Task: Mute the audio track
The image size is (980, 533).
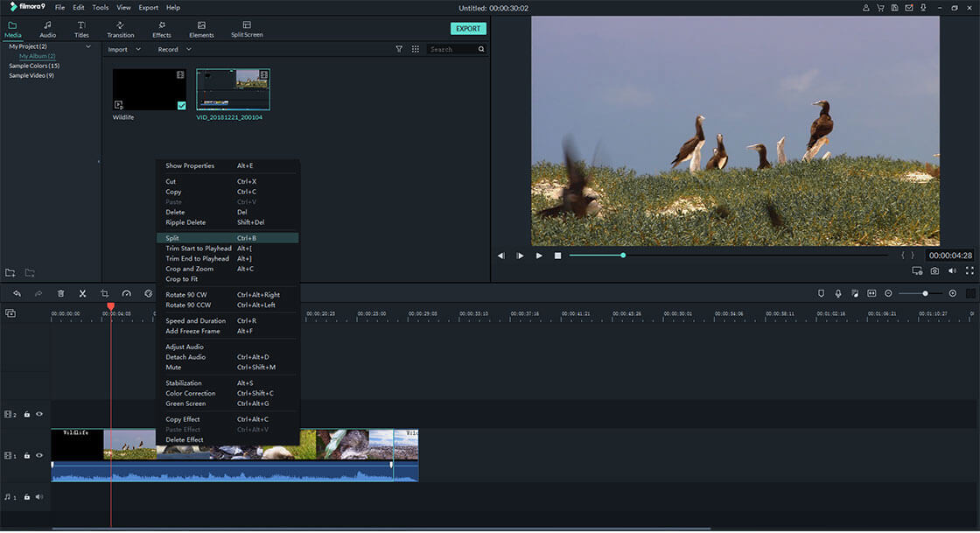Action: pyautogui.click(x=38, y=496)
